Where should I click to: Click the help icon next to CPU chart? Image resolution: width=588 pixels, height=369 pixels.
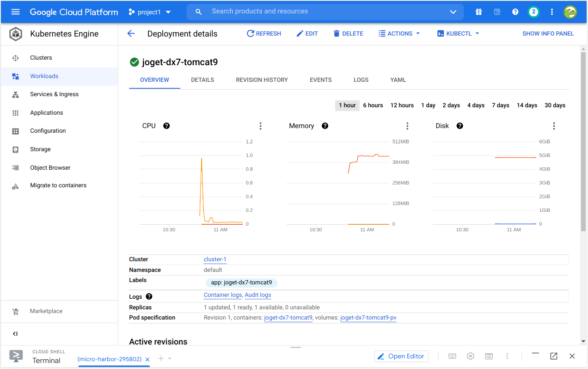[x=166, y=126]
